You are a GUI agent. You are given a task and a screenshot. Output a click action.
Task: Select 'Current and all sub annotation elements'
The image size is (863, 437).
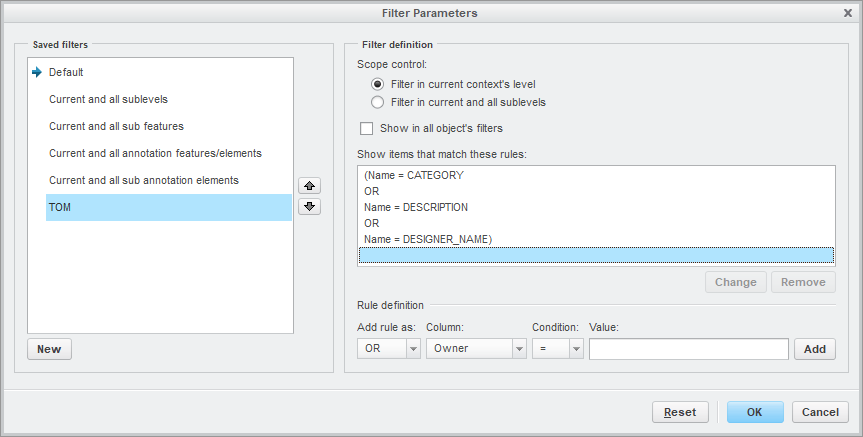[x=144, y=181]
